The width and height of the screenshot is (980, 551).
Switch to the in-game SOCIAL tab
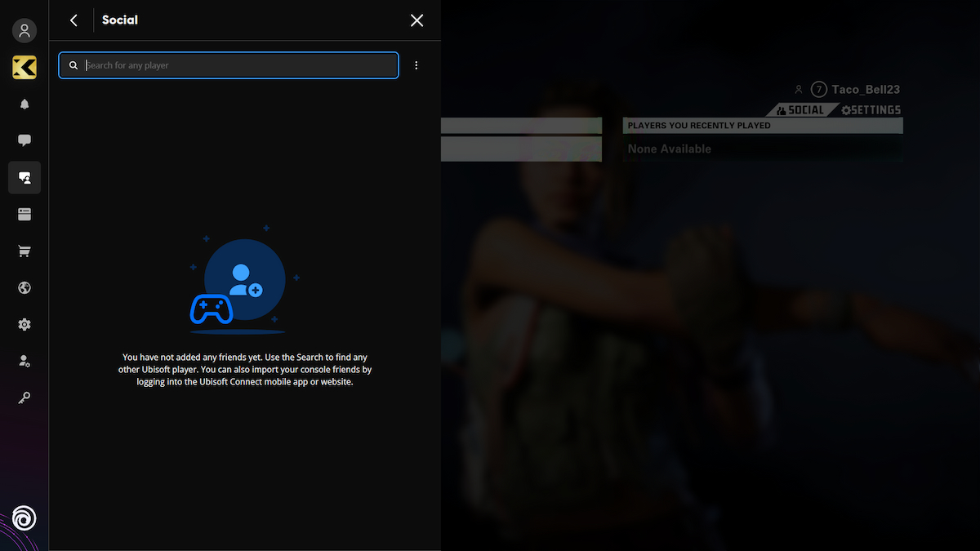(800, 110)
